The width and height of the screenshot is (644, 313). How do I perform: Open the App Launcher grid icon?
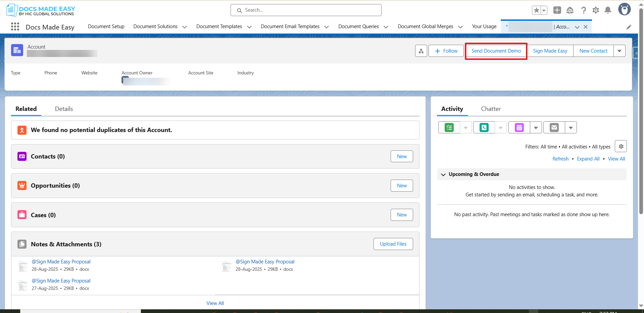pos(15,27)
